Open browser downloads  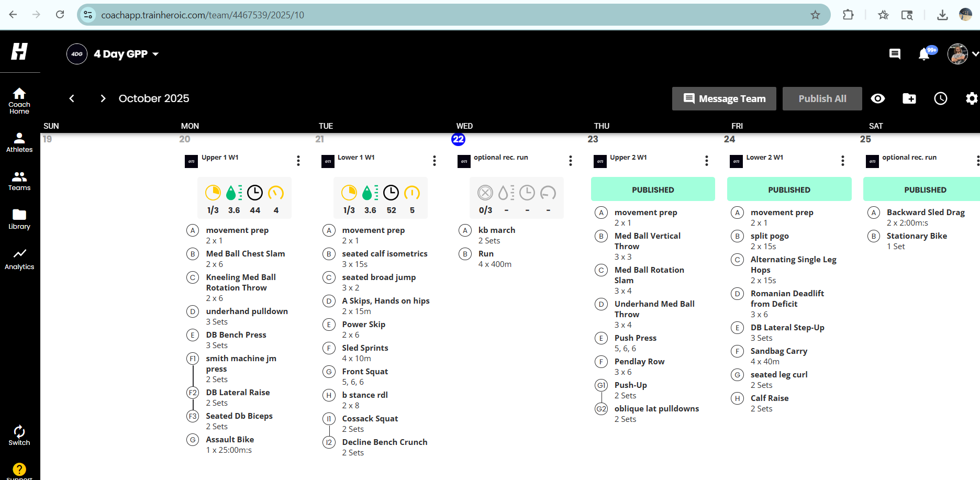point(942,15)
